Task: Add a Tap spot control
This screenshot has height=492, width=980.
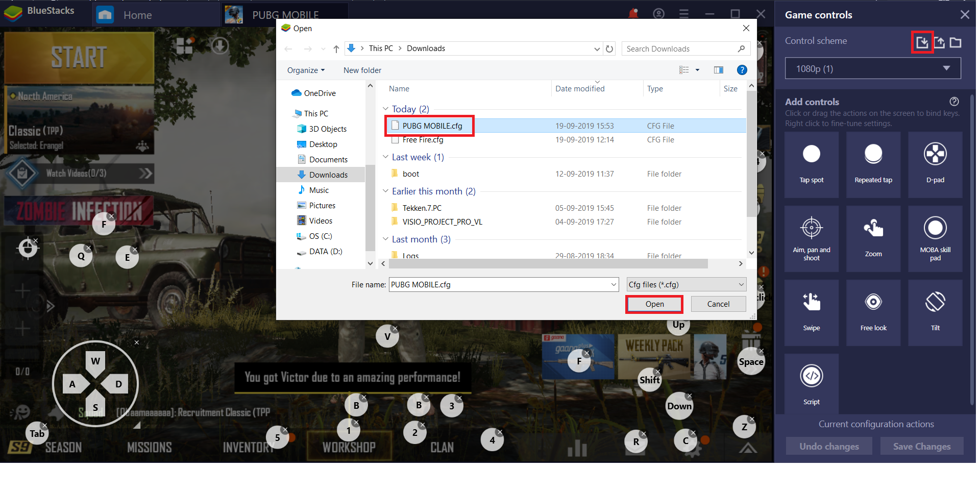Action: click(812, 165)
